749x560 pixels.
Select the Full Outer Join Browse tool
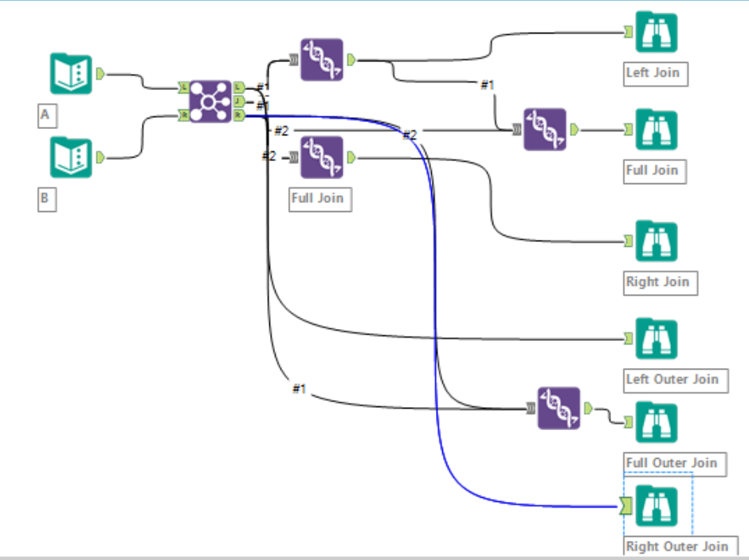click(x=655, y=421)
